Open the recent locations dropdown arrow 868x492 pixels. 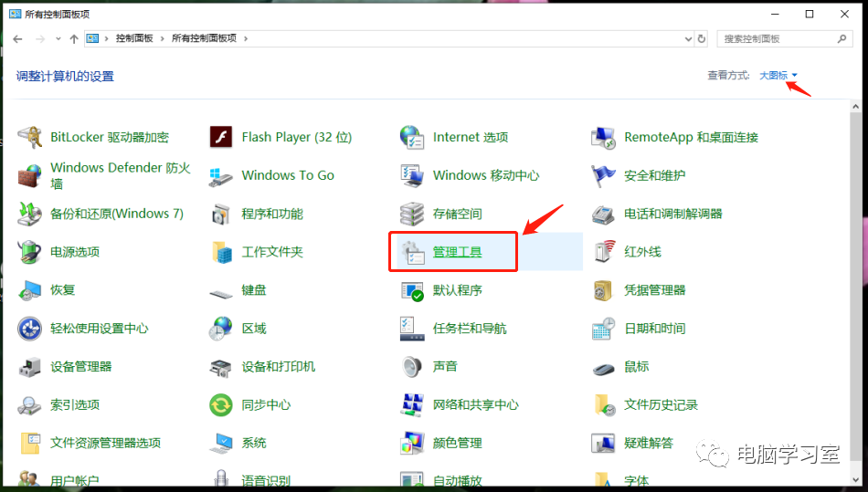click(x=58, y=38)
